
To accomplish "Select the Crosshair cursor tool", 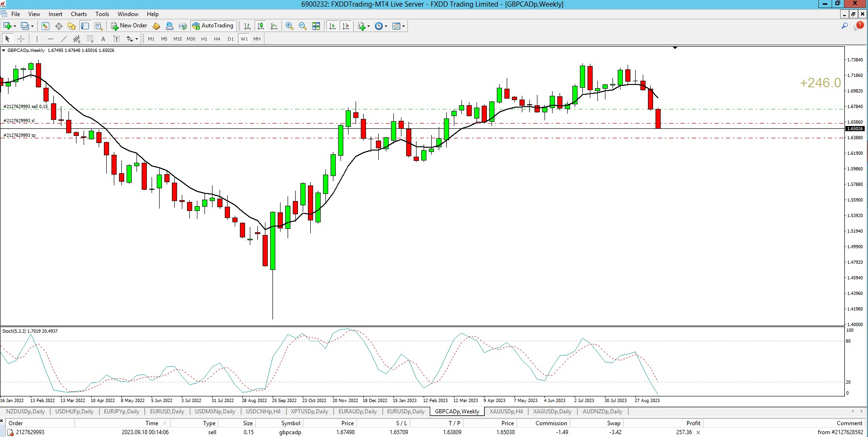I will pos(21,39).
